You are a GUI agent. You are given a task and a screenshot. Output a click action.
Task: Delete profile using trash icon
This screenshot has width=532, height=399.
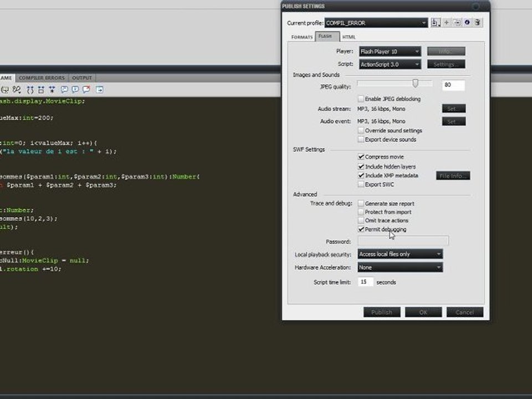pyautogui.click(x=477, y=22)
